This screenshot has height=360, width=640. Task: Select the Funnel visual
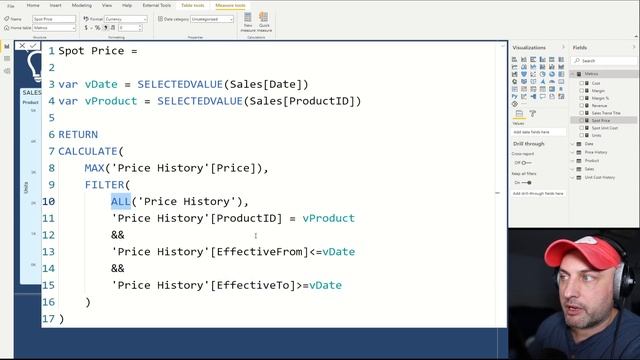(524, 74)
